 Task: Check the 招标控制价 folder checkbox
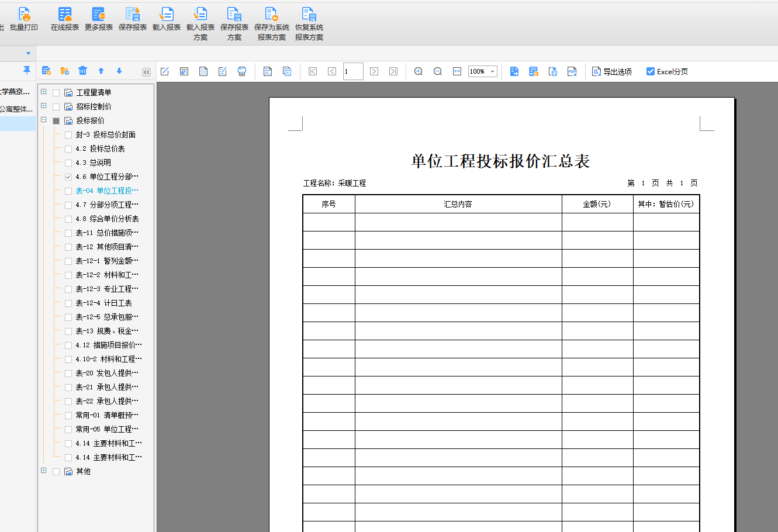point(56,106)
